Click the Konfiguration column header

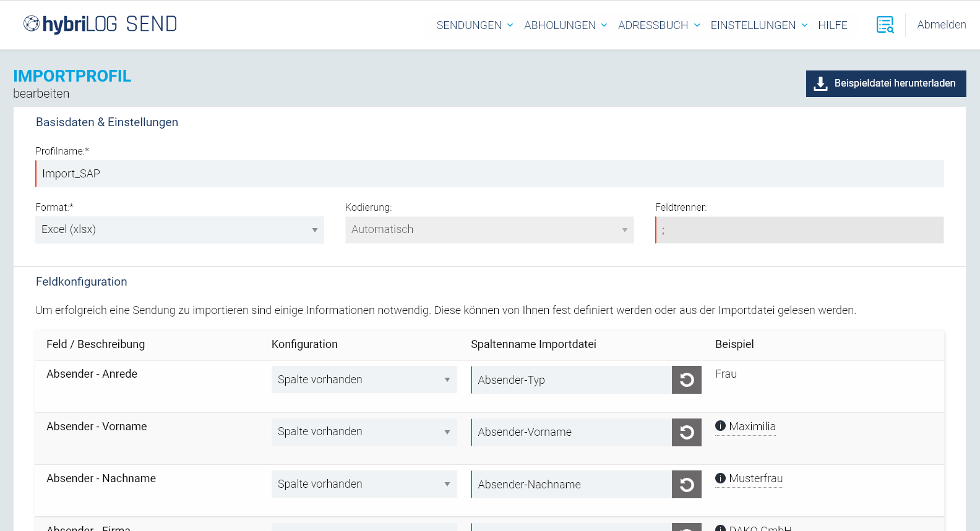304,344
